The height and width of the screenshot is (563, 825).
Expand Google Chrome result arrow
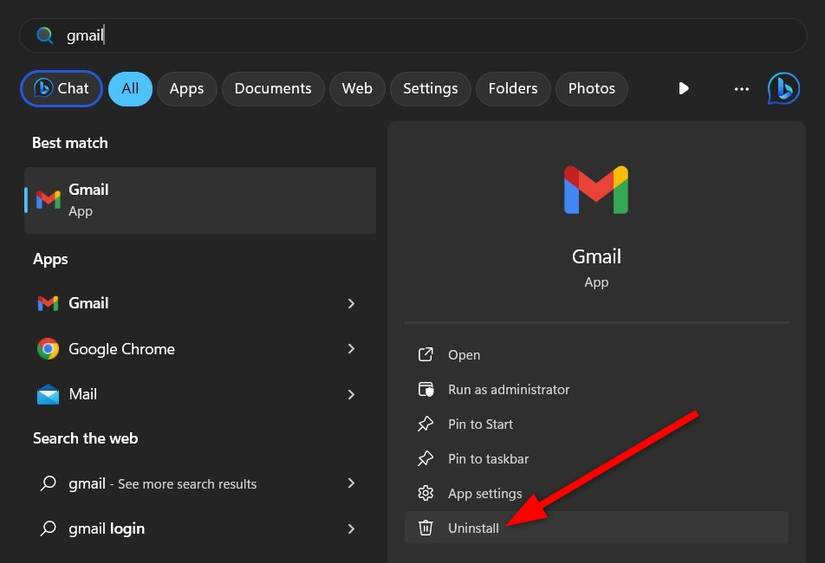click(351, 349)
